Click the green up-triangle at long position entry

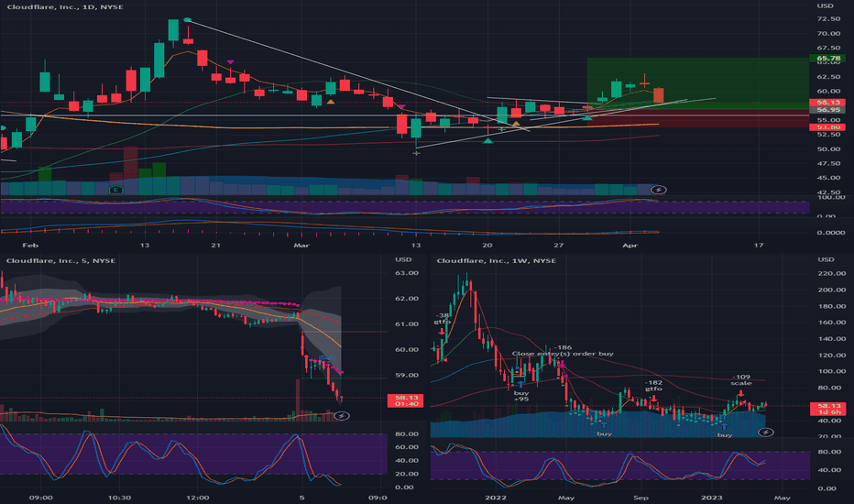(x=587, y=117)
